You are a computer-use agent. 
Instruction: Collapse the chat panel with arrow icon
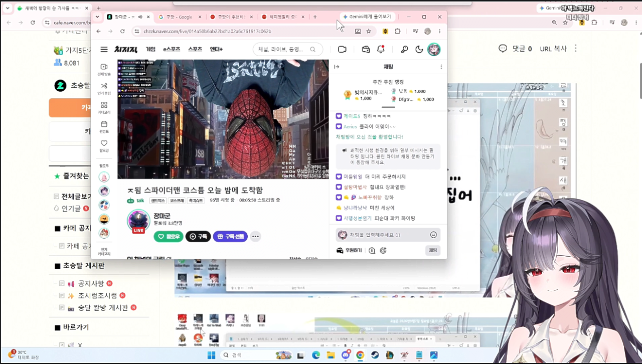click(337, 67)
